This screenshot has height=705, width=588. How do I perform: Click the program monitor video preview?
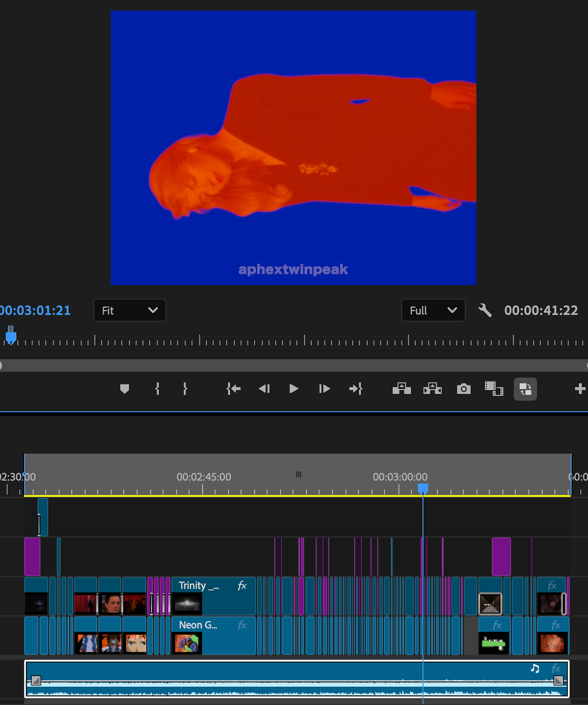[x=294, y=148]
